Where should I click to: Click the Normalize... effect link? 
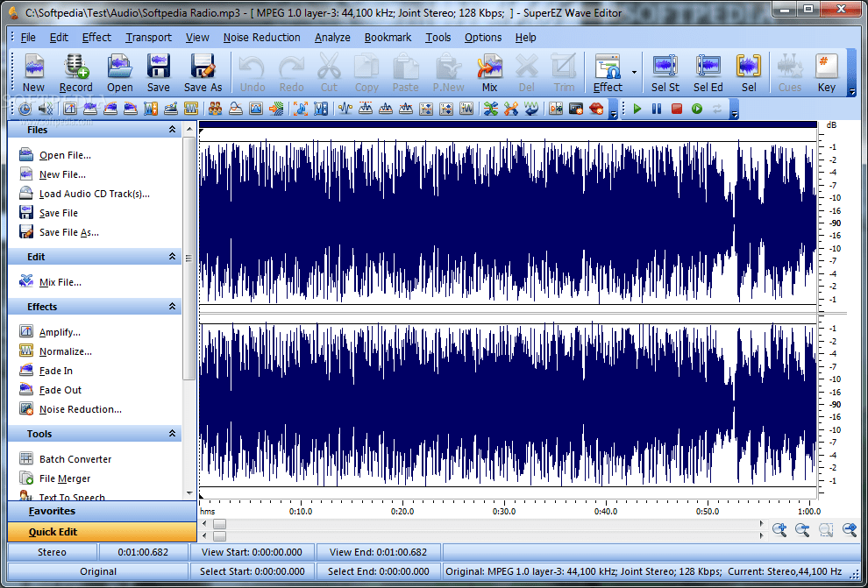(65, 351)
